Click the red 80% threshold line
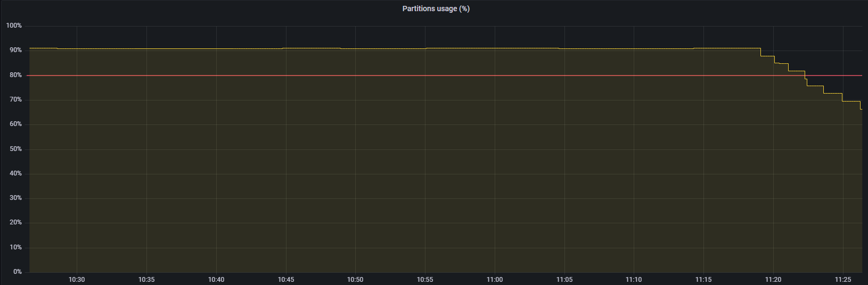868x285 pixels. pyautogui.click(x=445, y=76)
